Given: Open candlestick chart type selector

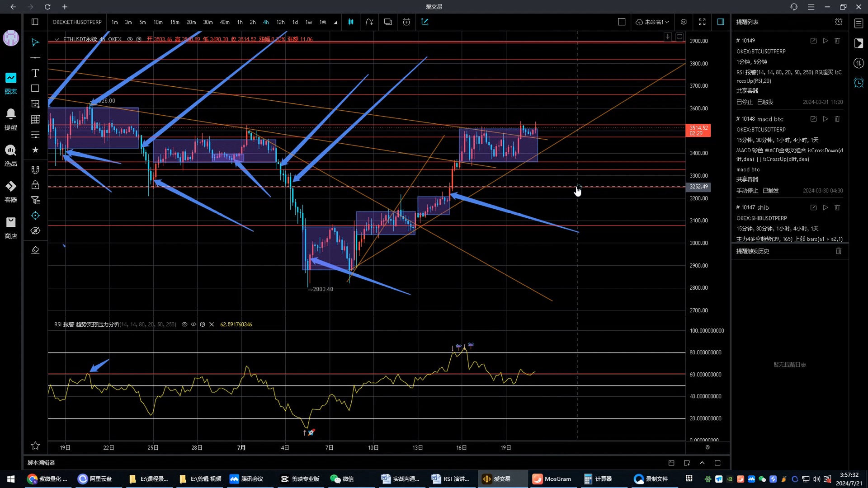Looking at the screenshot, I should [351, 22].
